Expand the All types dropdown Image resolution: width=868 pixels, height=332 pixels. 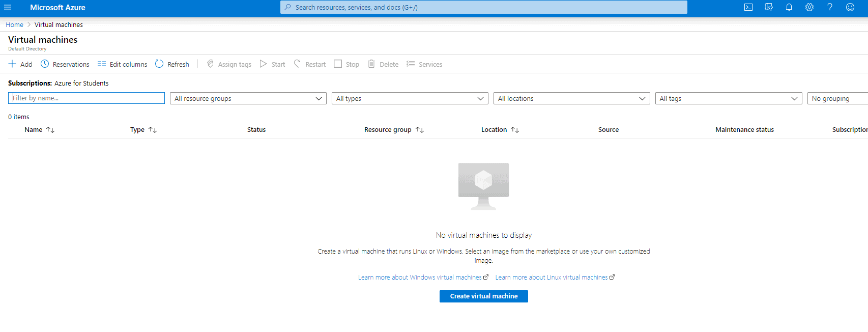coord(410,98)
